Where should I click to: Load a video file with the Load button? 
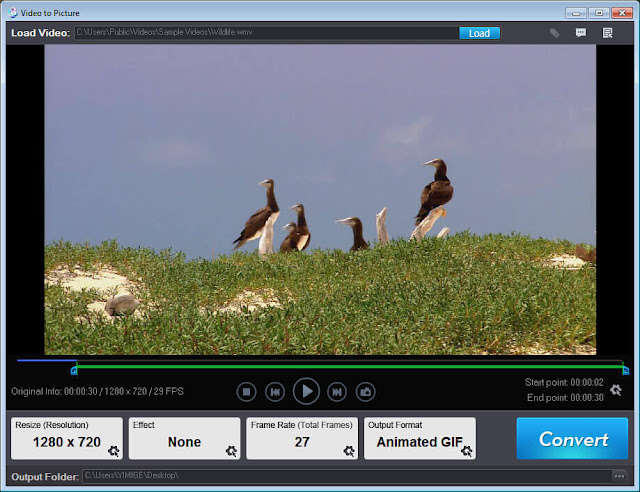pos(479,33)
